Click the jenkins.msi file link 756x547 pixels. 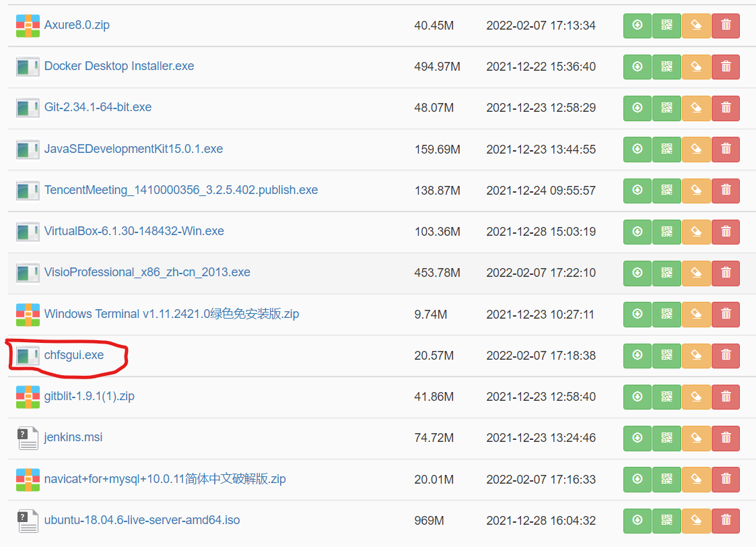[x=73, y=437]
